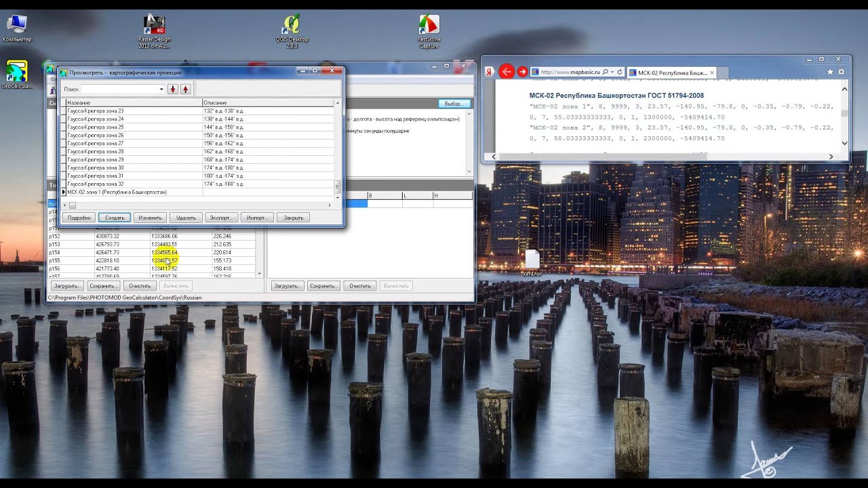Click the Выбор... button
Viewport: 868px width, 488px height.
click(454, 104)
